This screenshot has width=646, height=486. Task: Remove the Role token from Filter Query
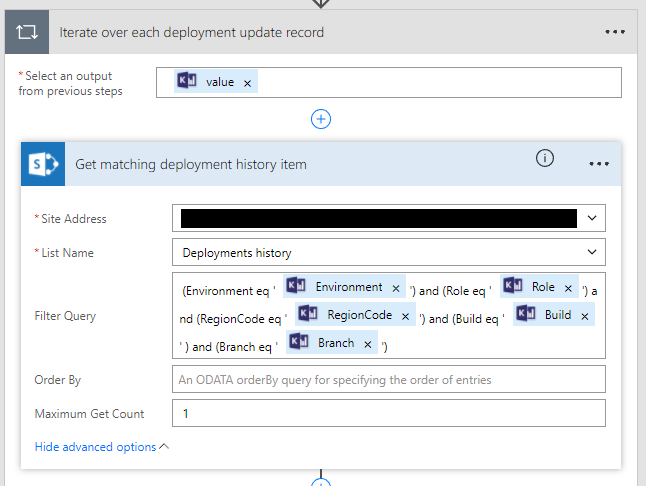pyautogui.click(x=568, y=288)
